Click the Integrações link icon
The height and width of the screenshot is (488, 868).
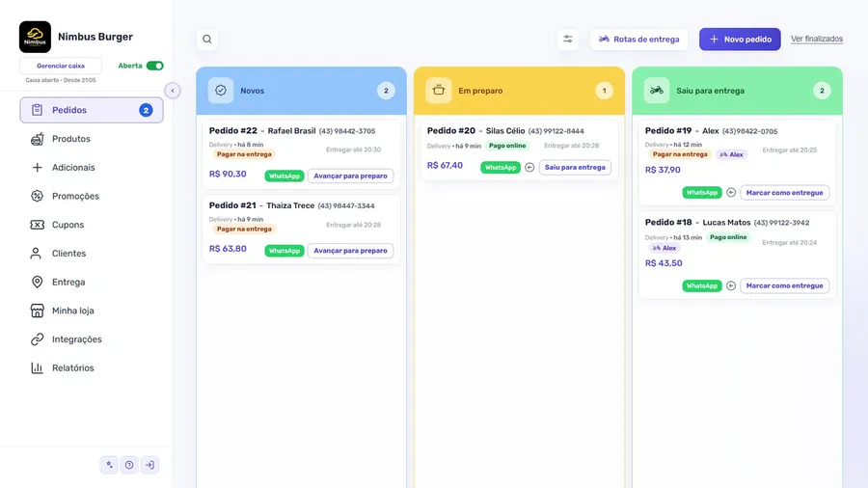(37, 339)
